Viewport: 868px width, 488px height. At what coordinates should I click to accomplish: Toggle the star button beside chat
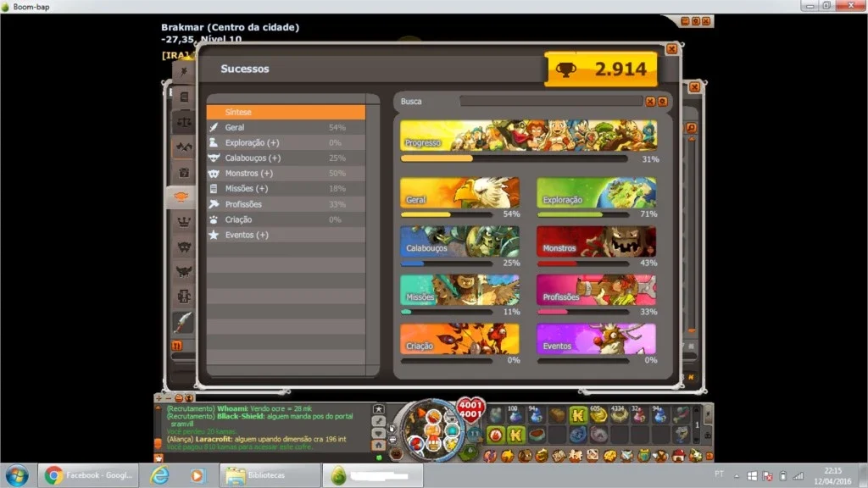(x=379, y=409)
